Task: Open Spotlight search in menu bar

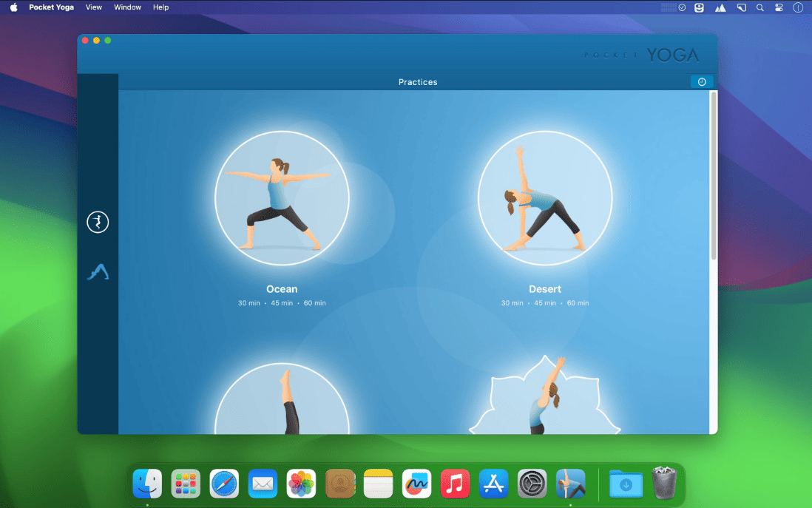Action: pyautogui.click(x=759, y=7)
